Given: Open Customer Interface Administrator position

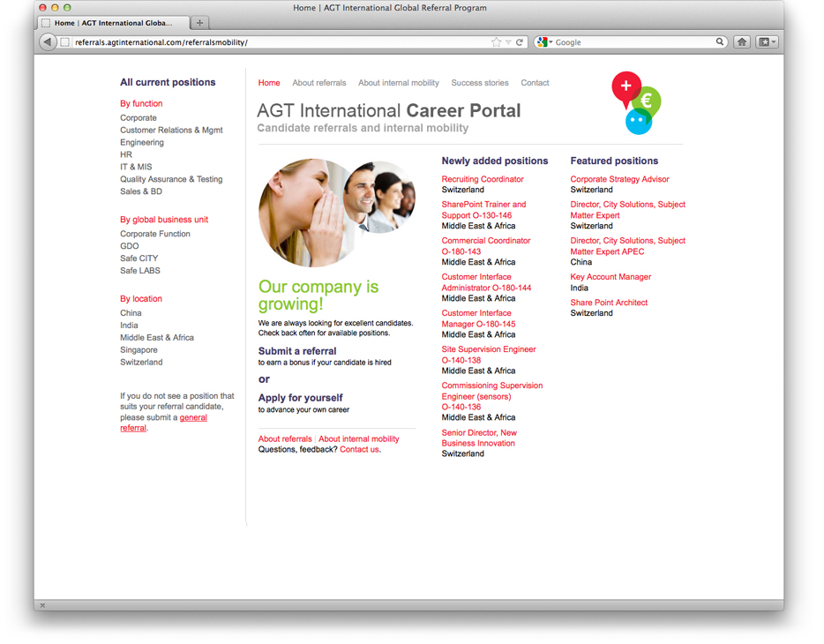Looking at the screenshot, I should point(486,282).
